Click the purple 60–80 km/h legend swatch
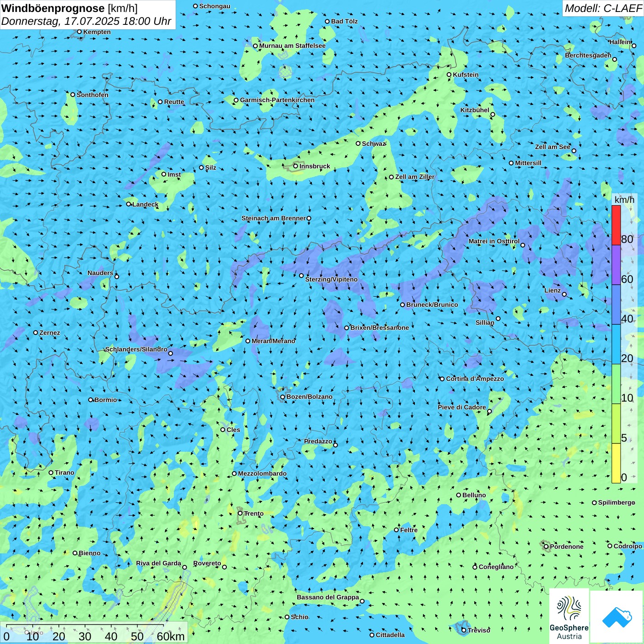 pos(616,265)
